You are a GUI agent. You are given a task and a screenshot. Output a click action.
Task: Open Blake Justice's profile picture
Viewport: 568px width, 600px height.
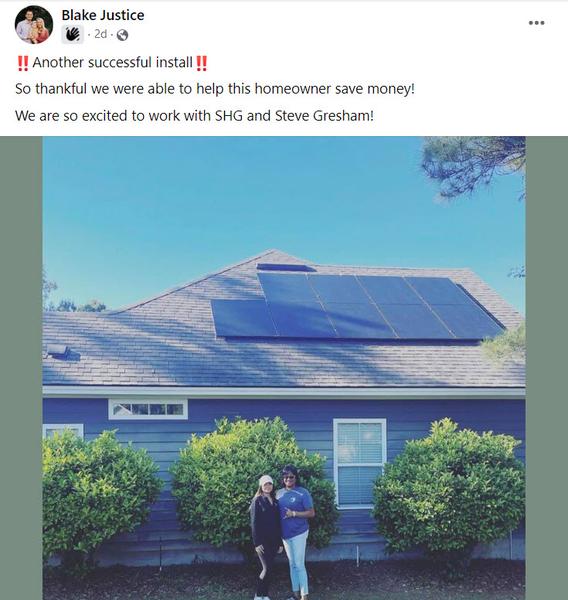[x=34, y=25]
